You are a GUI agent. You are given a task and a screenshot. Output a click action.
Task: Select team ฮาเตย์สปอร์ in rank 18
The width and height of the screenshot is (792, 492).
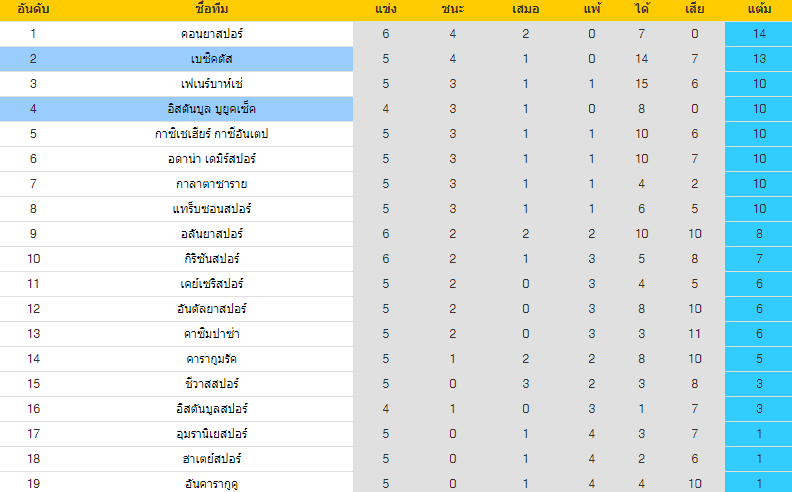tap(212, 459)
